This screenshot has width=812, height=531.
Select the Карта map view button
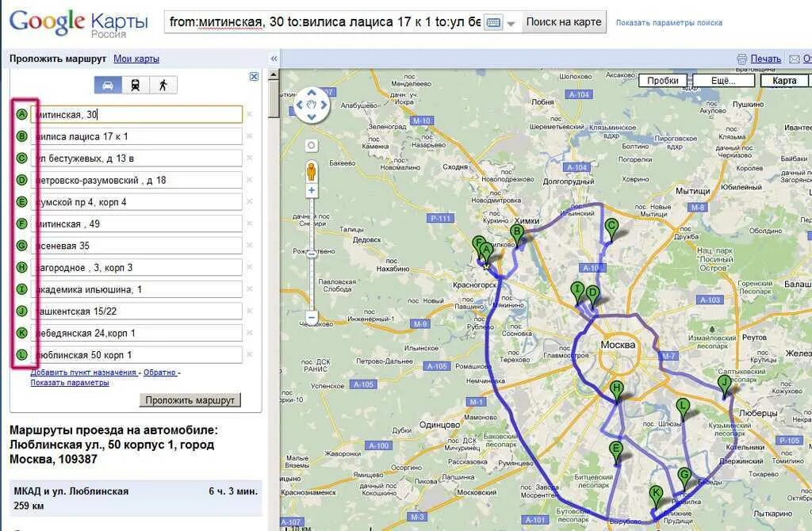tap(784, 81)
